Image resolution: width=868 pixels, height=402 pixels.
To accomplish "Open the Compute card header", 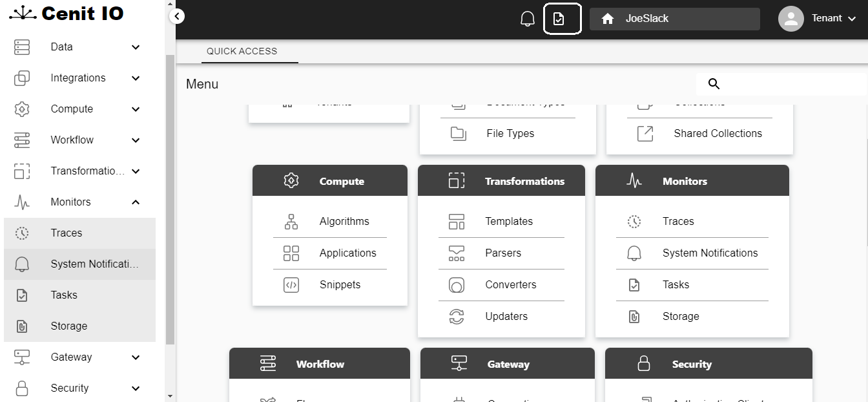I will pyautogui.click(x=330, y=180).
